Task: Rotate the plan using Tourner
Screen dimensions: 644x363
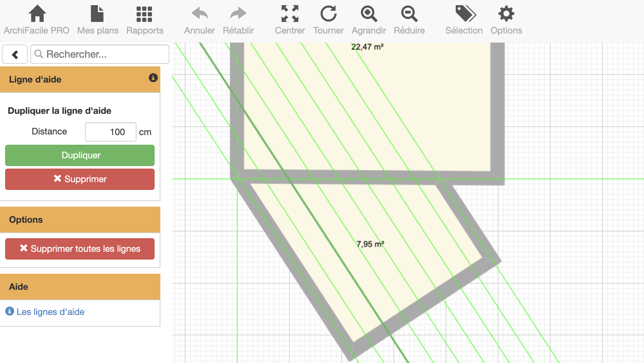Action: click(x=328, y=14)
